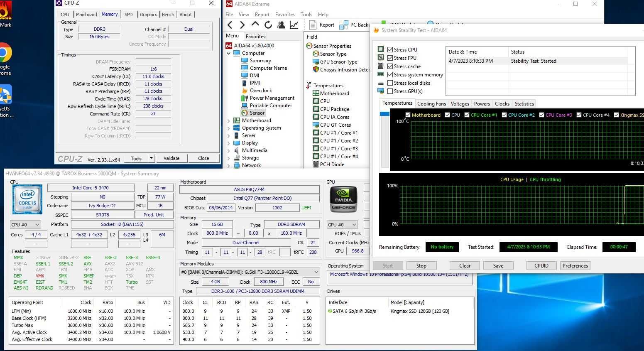Click the CPUID button
The width and height of the screenshot is (644, 351).
tap(541, 266)
